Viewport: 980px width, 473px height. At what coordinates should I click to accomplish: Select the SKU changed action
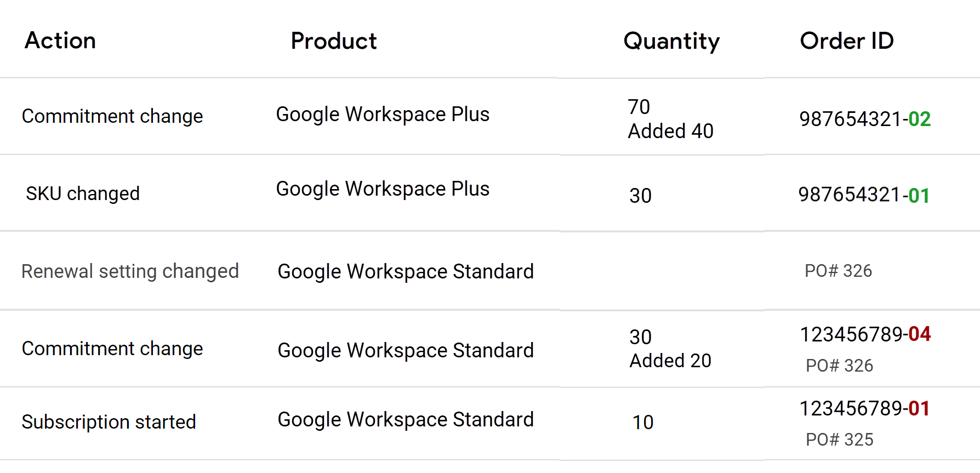click(83, 193)
